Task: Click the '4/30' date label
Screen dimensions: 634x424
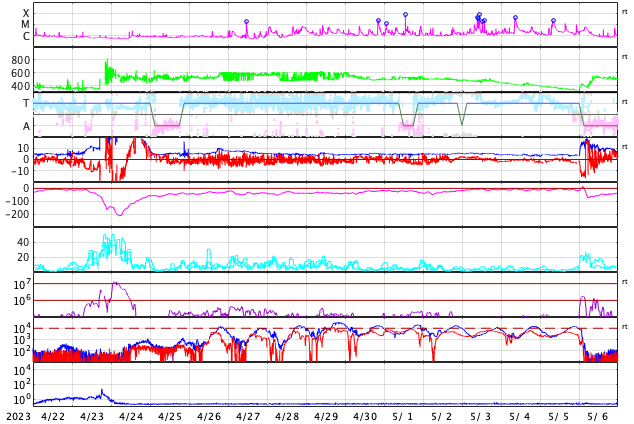Action: (365, 416)
